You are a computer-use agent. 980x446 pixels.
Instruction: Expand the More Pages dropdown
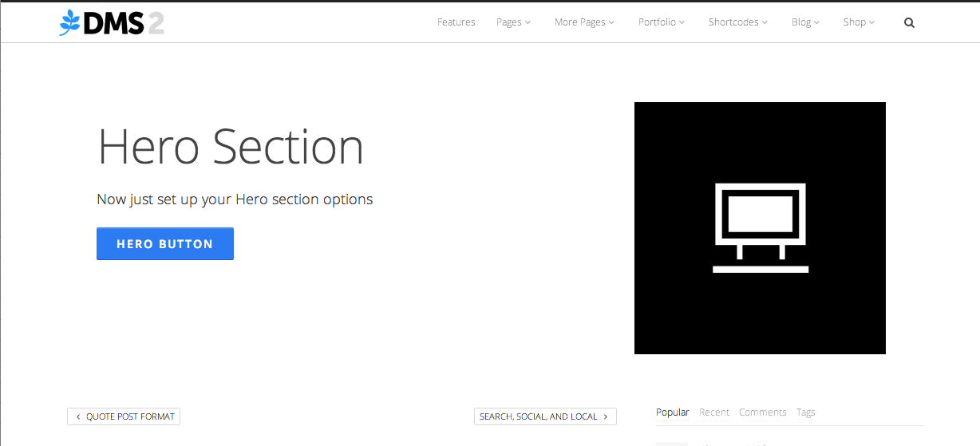tap(585, 22)
